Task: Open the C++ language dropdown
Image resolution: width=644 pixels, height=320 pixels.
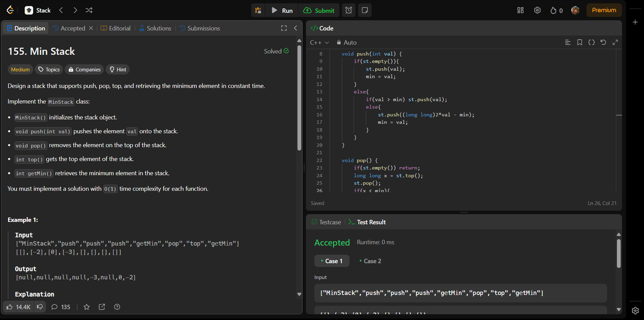Action: tap(319, 42)
